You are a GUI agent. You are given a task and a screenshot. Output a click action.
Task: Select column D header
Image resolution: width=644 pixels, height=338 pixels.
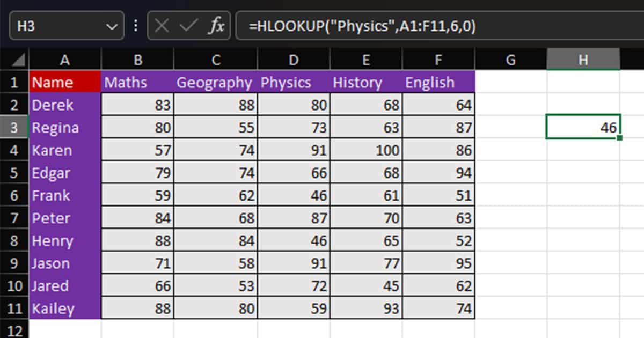coord(293,60)
